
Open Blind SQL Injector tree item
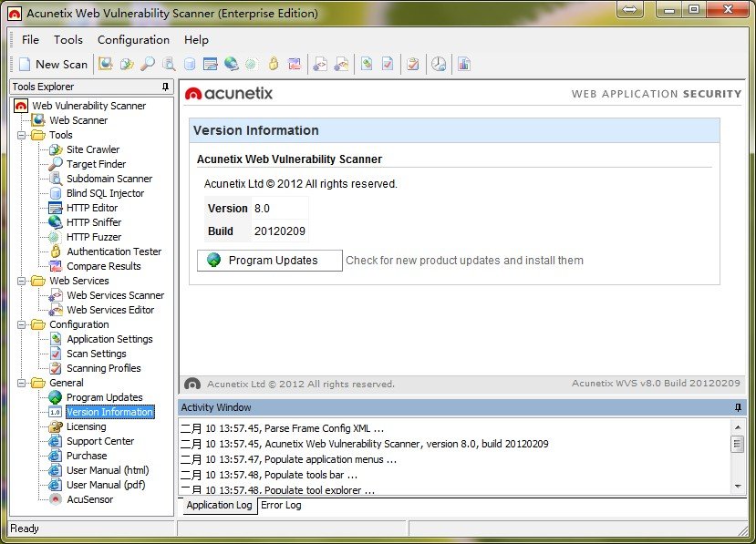click(105, 193)
